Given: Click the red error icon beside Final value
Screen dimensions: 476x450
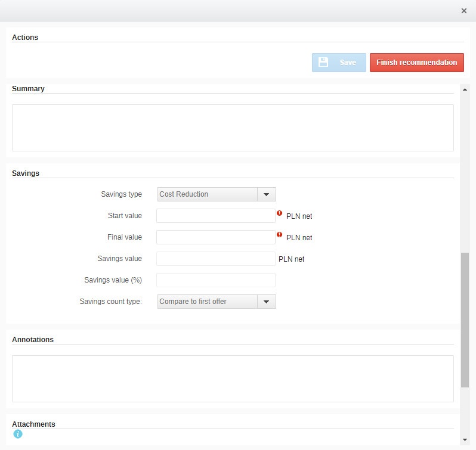Looking at the screenshot, I should point(279,235).
